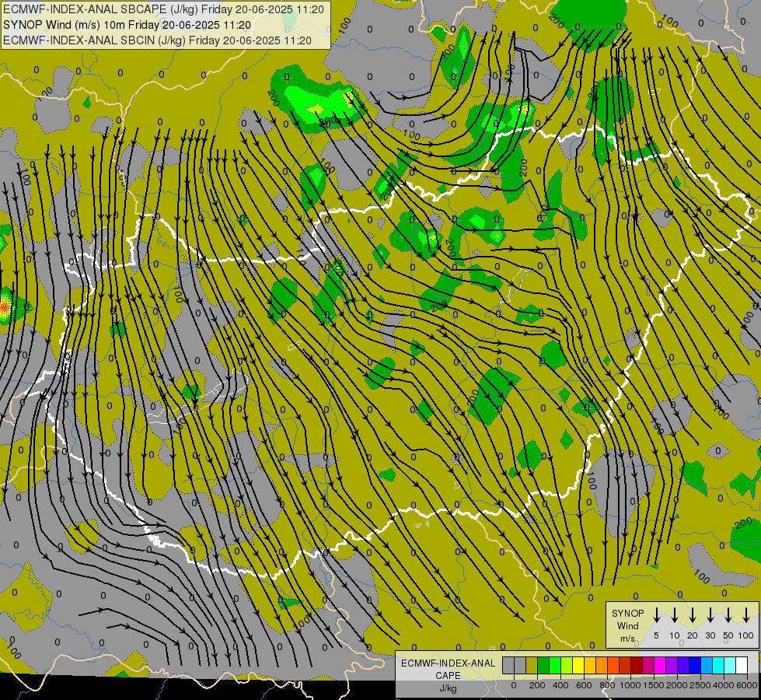Image resolution: width=761 pixels, height=700 pixels.
Task: Pick the red swatch left of 1000 tick
Action: coord(625,665)
